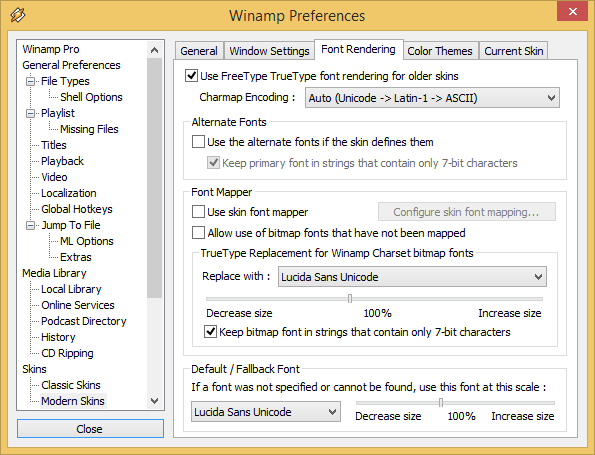The width and height of the screenshot is (595, 455).
Task: Click the preferences tree scrollbar thumb
Action: point(154,178)
